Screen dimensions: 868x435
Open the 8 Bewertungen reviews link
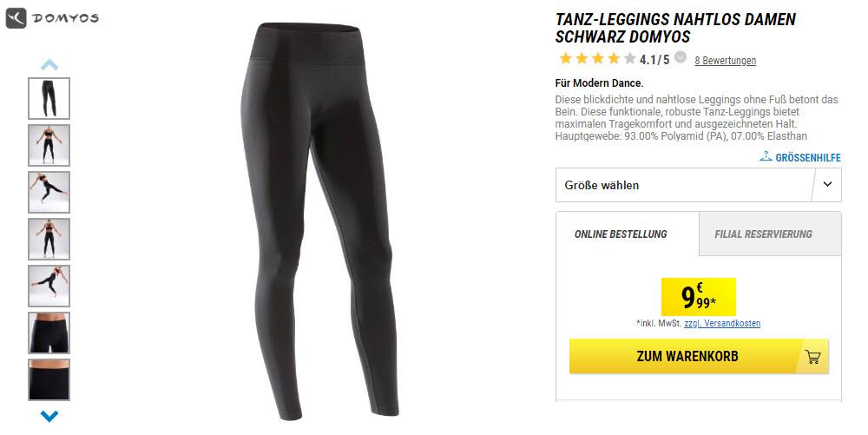click(x=725, y=60)
